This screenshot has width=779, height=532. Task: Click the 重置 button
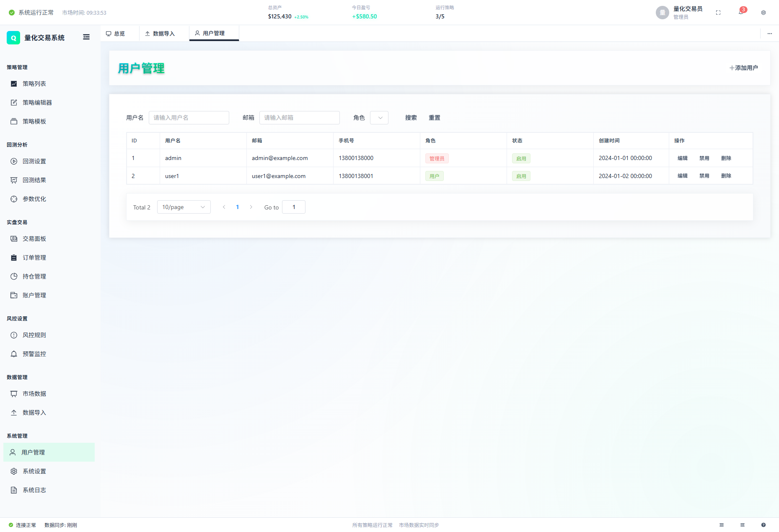[x=435, y=118]
